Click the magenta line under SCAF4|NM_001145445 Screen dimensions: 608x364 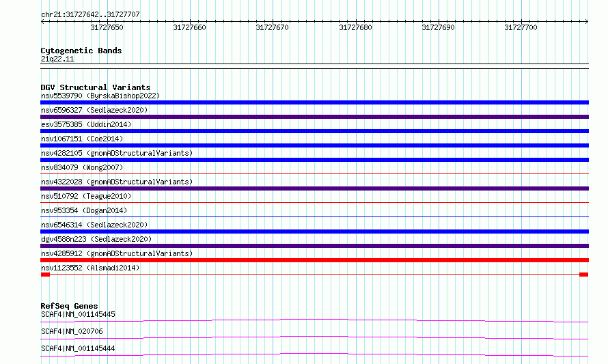click(x=314, y=320)
